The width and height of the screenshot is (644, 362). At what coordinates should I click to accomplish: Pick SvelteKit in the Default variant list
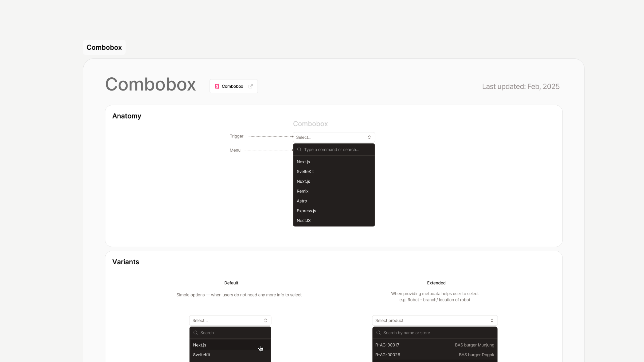click(x=201, y=355)
